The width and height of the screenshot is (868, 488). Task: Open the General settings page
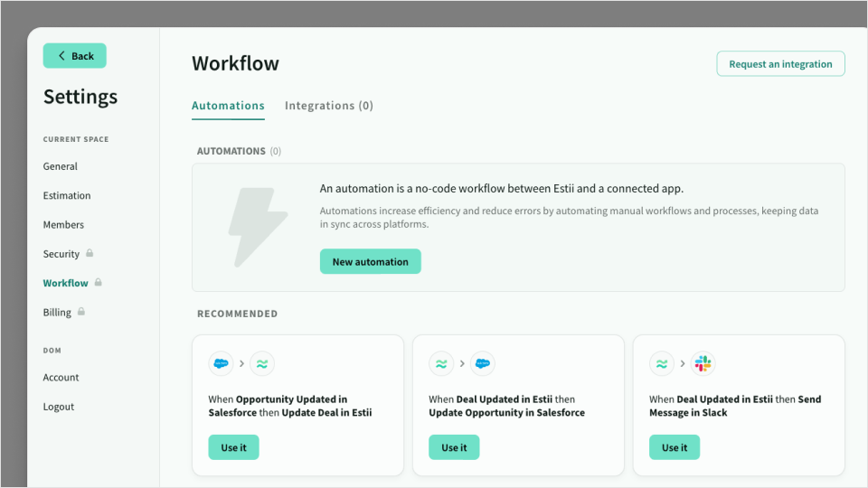pos(61,166)
